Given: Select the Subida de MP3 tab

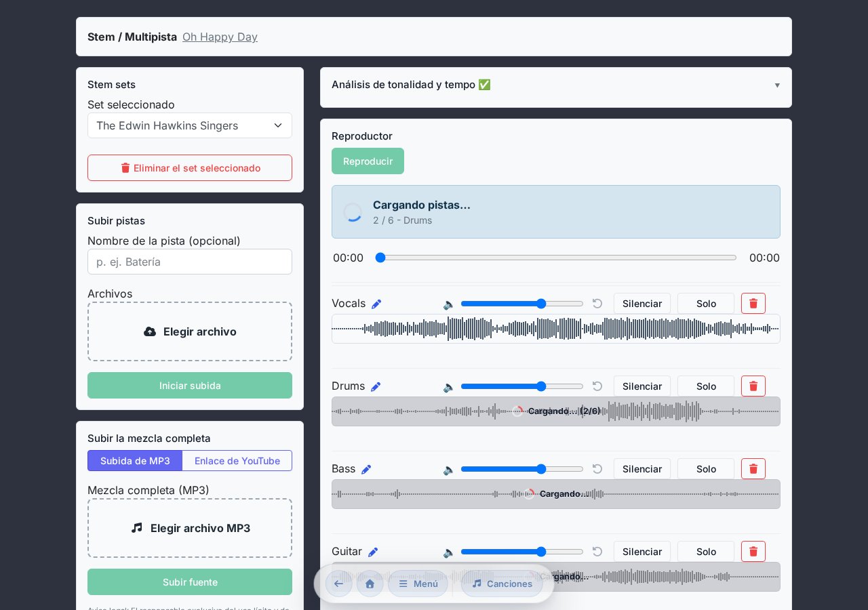Looking at the screenshot, I should click(x=135, y=460).
